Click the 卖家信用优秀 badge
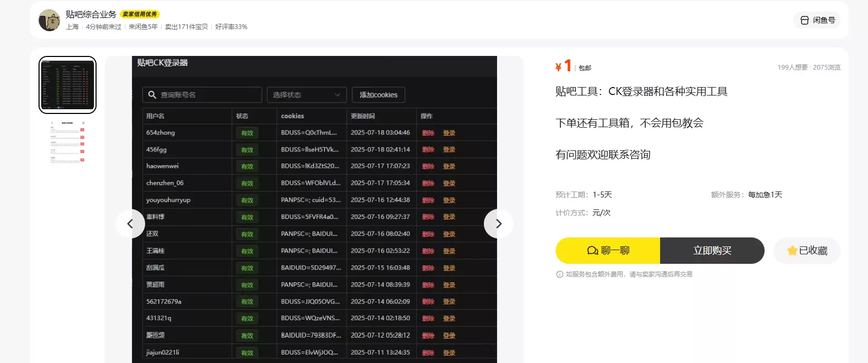This screenshot has height=363, width=868. point(140,14)
